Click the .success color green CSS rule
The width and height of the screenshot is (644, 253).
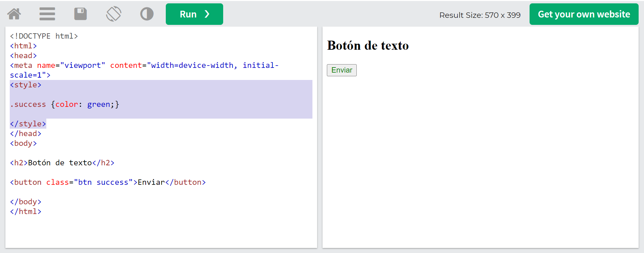click(x=64, y=104)
